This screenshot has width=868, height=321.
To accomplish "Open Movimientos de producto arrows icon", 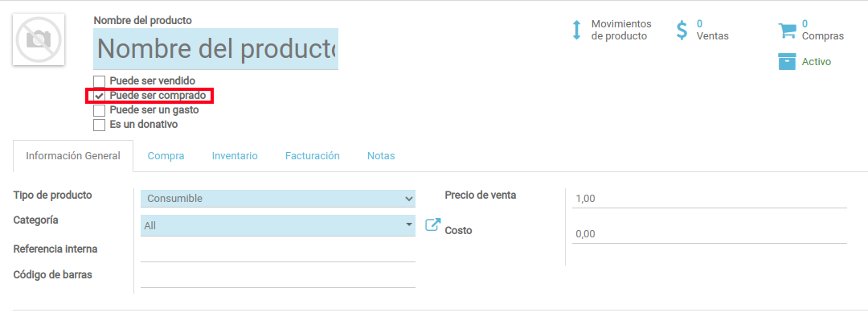I will [576, 30].
